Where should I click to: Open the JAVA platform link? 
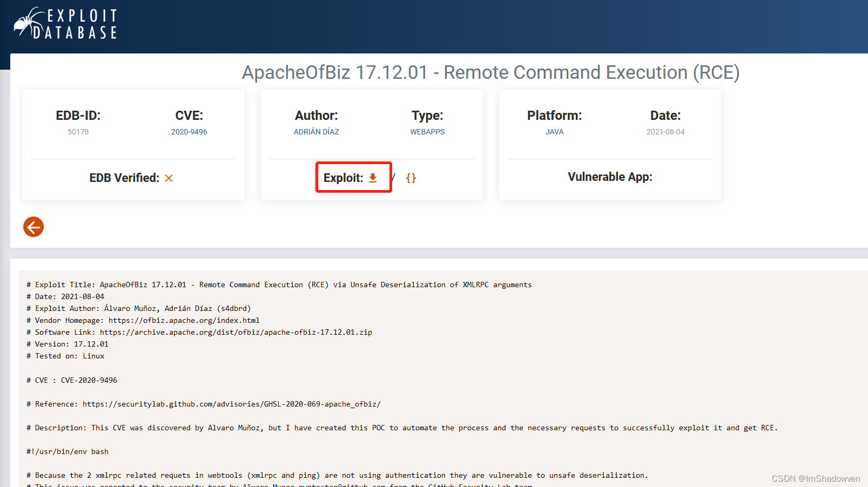pyautogui.click(x=555, y=132)
